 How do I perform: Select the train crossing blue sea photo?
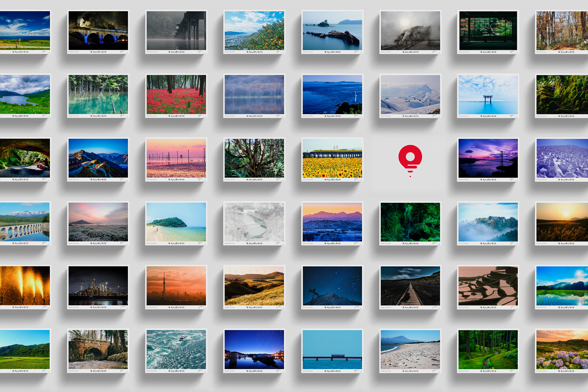tap(332, 349)
